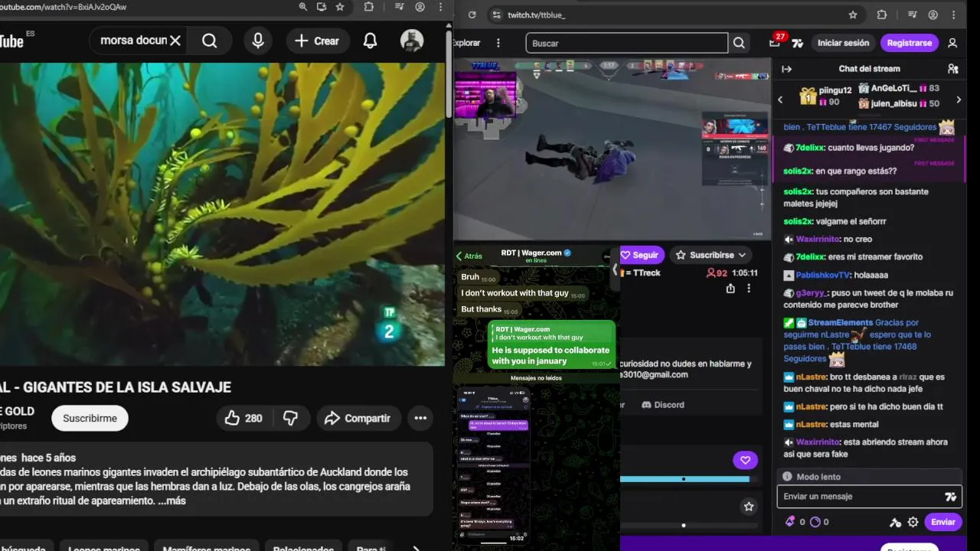
Task: Click Iniciar sesión on Twitch
Action: click(843, 43)
